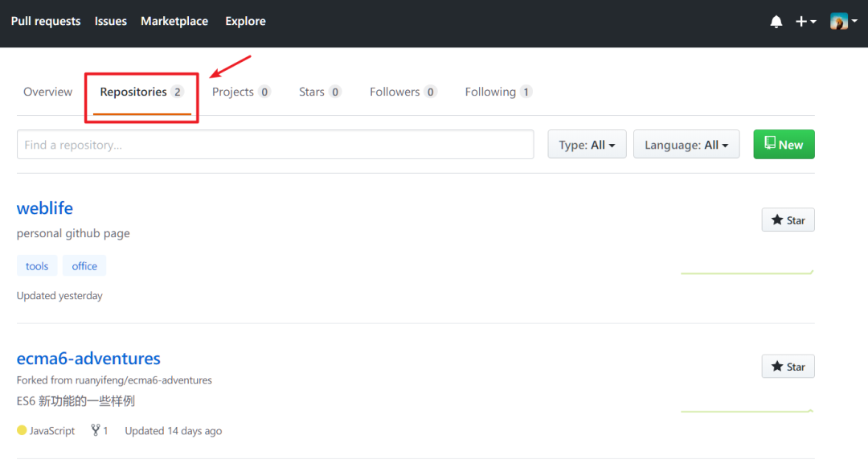The width and height of the screenshot is (868, 472).
Task: Star the ecma6-adventures repository
Action: point(788,367)
